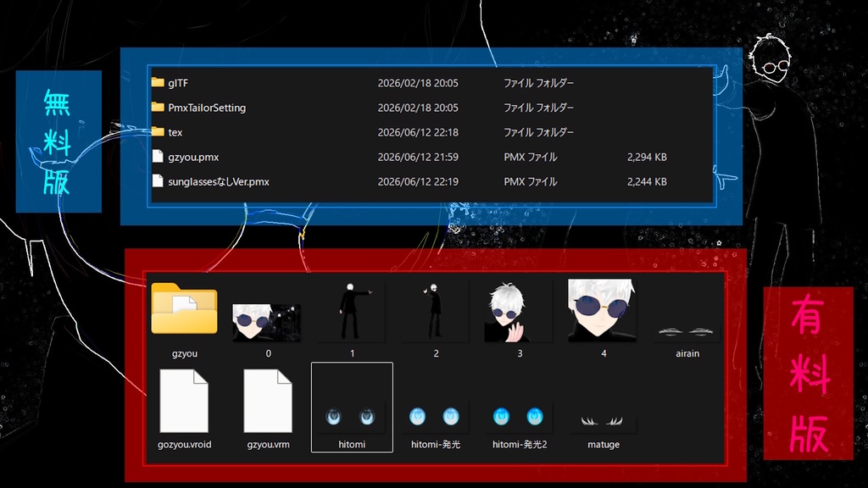Select the gzyou.pmx file icon
868x488 pixels.
pyautogui.click(x=158, y=157)
